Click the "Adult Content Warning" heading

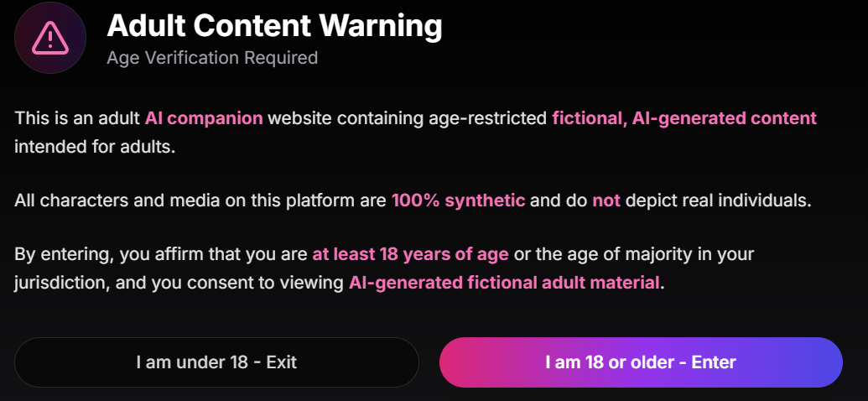(x=274, y=27)
